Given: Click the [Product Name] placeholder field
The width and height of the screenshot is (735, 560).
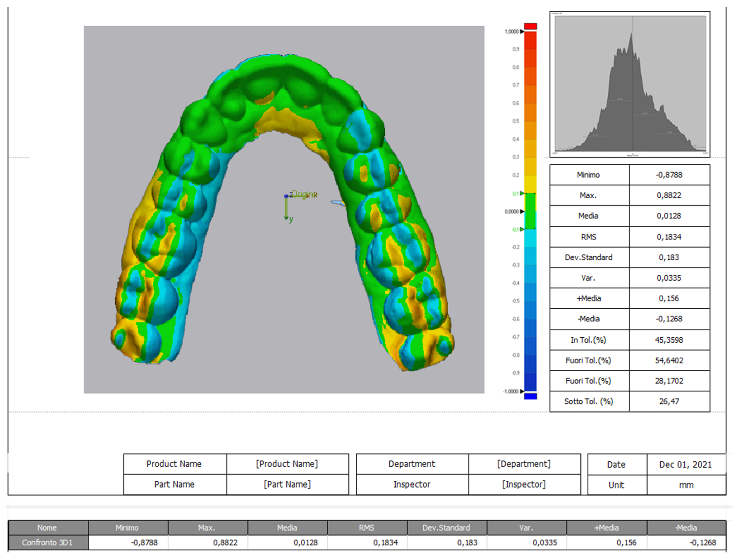Looking at the screenshot, I should [287, 464].
